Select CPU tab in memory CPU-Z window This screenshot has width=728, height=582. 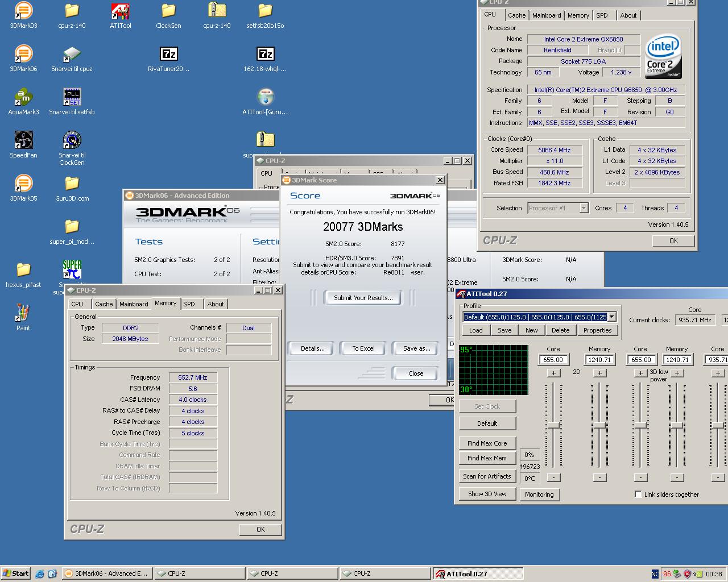[77, 304]
